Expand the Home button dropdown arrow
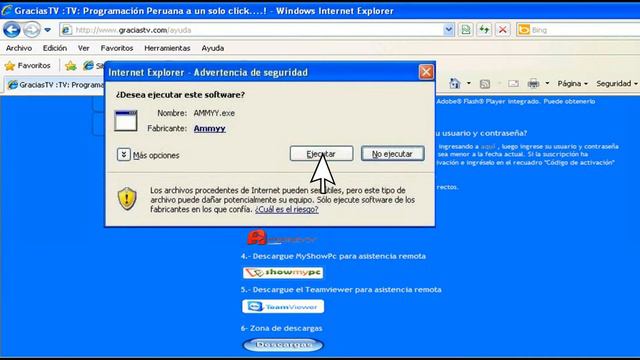 point(469,83)
